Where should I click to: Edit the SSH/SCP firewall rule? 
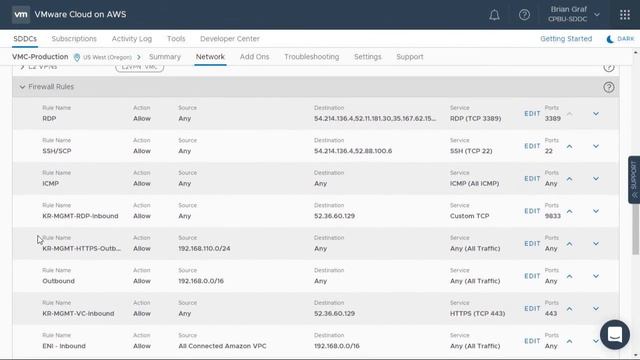(x=532, y=146)
